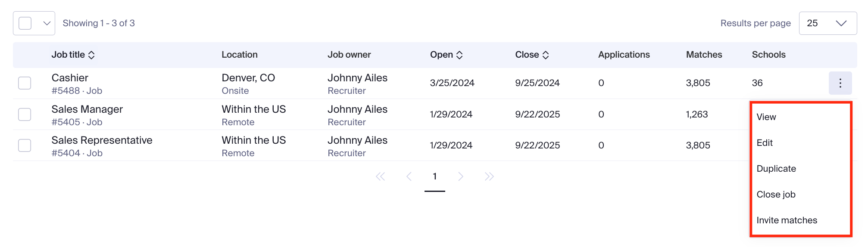Choose Close job from the menu
The width and height of the screenshot is (868, 247).
pyautogui.click(x=776, y=195)
